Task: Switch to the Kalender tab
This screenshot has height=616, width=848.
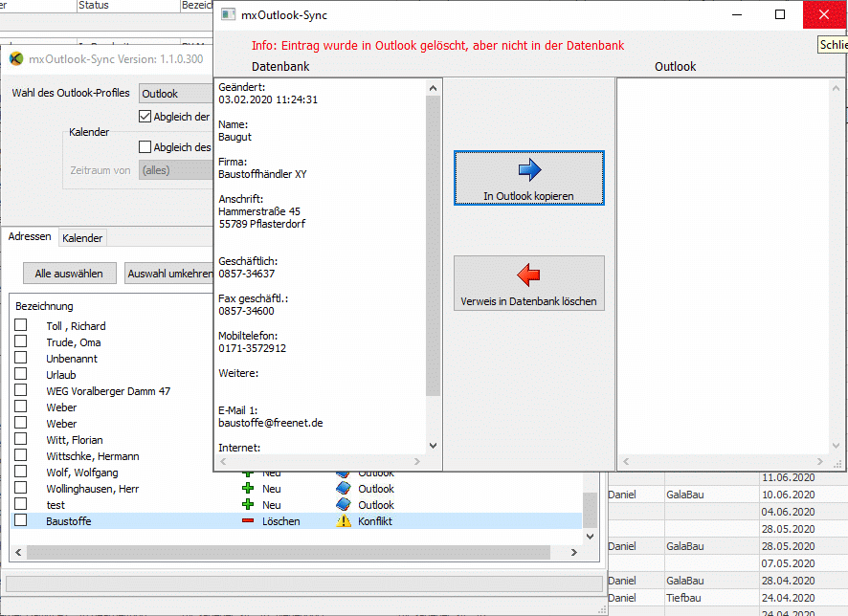Action: tap(82, 238)
